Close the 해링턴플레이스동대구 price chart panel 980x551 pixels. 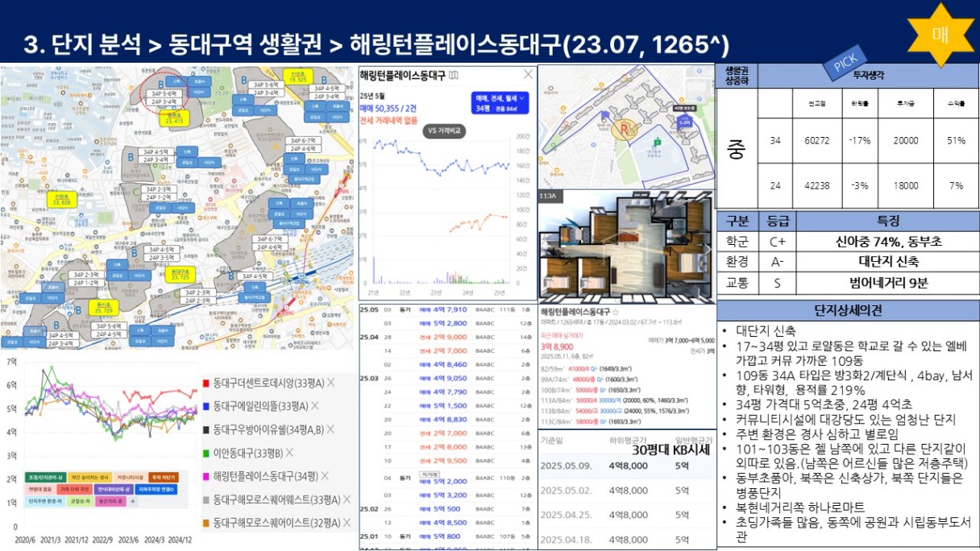[x=528, y=74]
